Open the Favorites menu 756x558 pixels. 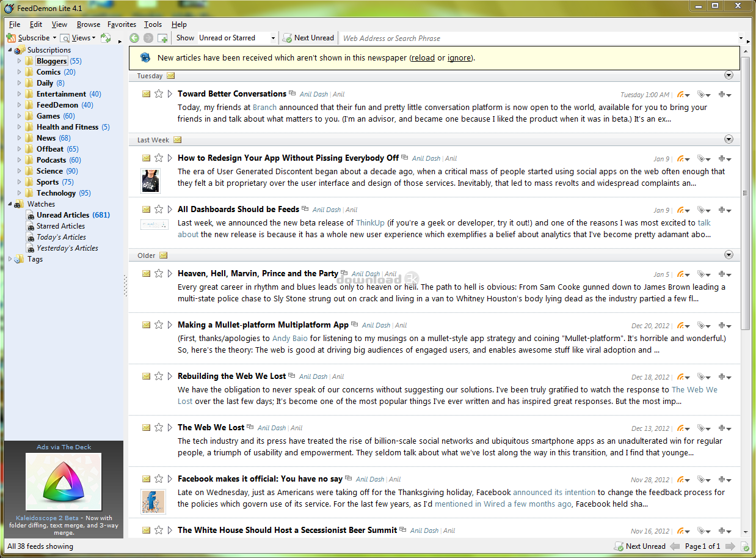[122, 24]
